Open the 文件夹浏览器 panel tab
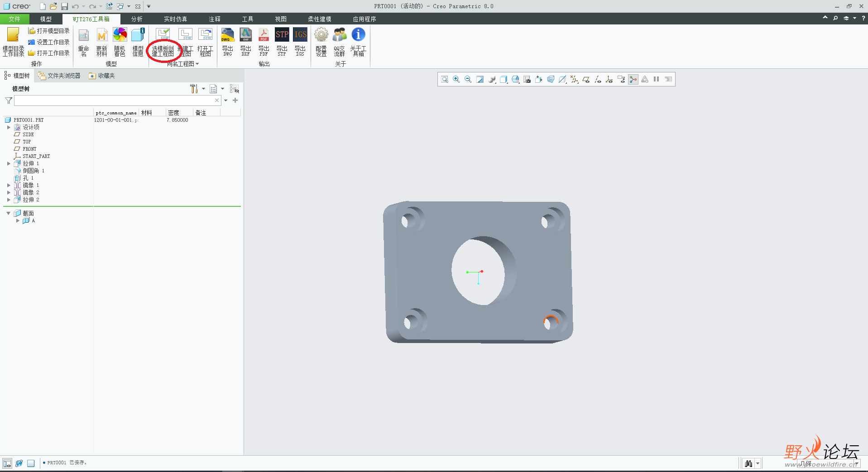This screenshot has height=472, width=868. [x=59, y=76]
